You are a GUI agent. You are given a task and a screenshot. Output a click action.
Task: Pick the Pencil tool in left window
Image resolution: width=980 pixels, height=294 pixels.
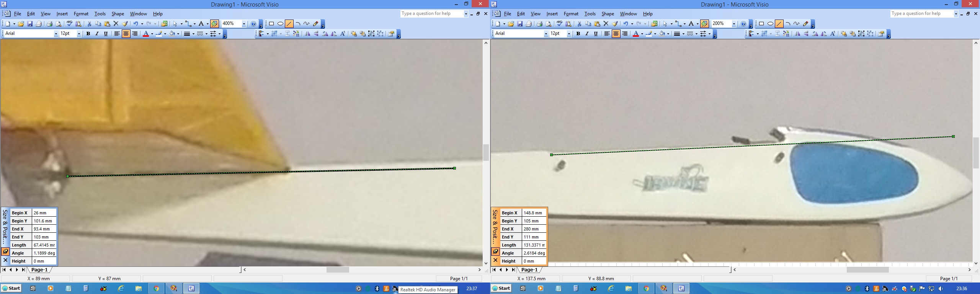tap(315, 24)
